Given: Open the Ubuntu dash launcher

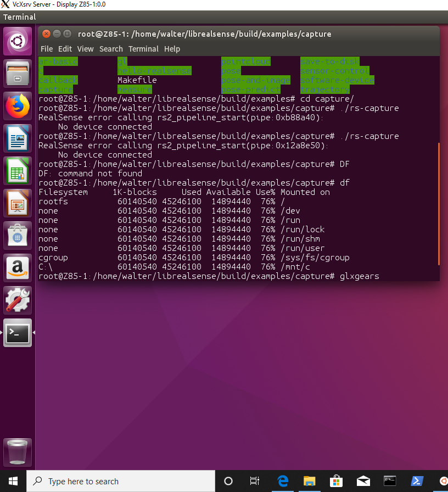Looking at the screenshot, I should click(x=17, y=41).
